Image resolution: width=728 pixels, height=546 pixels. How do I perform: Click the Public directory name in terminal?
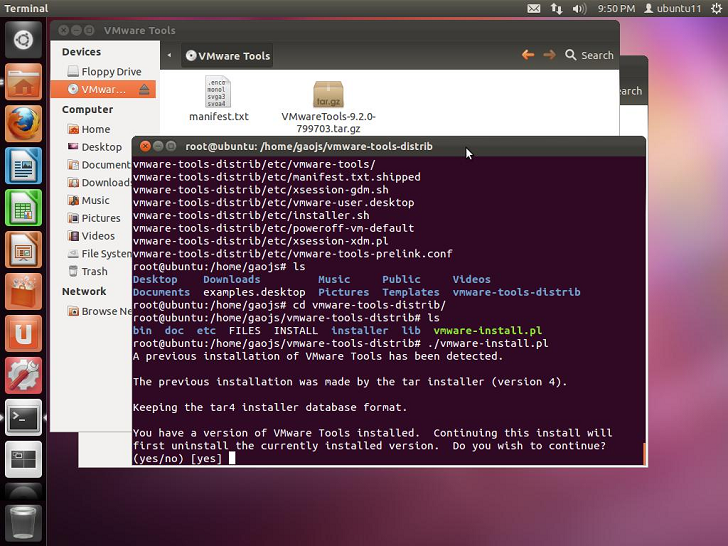point(401,279)
